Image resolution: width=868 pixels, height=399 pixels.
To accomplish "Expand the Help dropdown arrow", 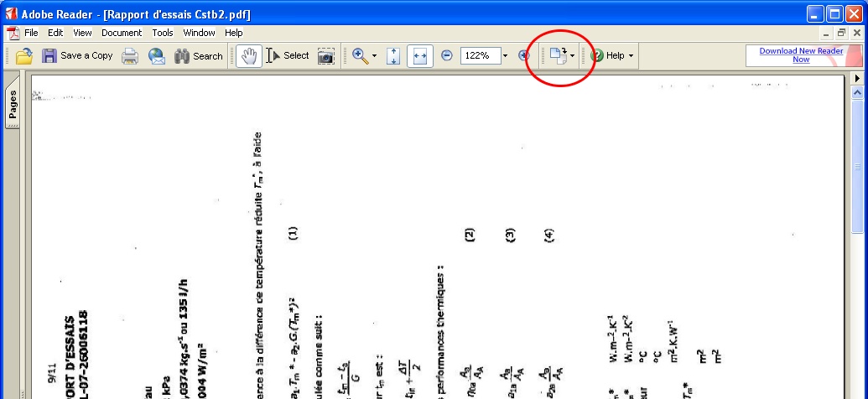I will tap(631, 56).
